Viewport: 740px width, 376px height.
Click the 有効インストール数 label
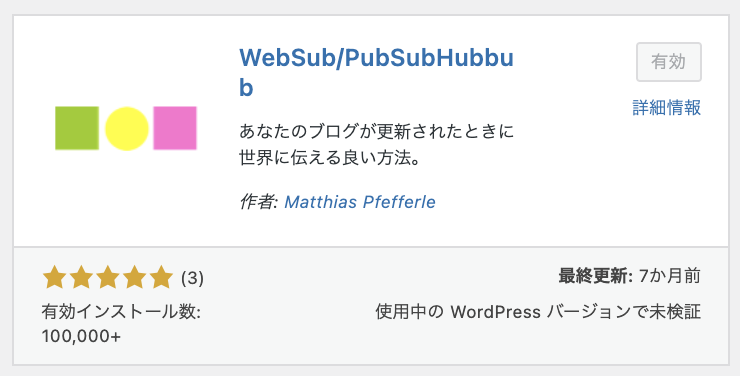coord(121,312)
